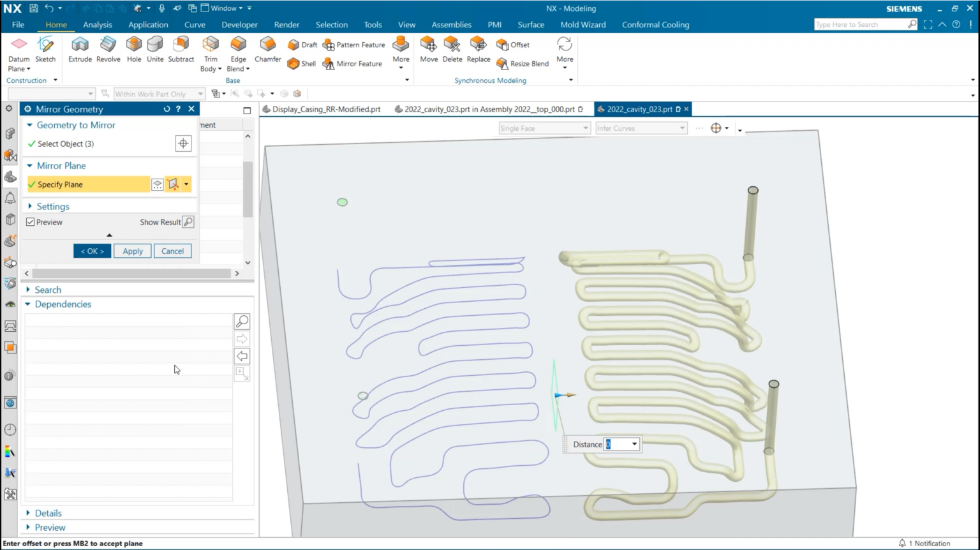Image resolution: width=980 pixels, height=550 pixels.
Task: Select the Pattern Feature tool
Action: pos(354,45)
